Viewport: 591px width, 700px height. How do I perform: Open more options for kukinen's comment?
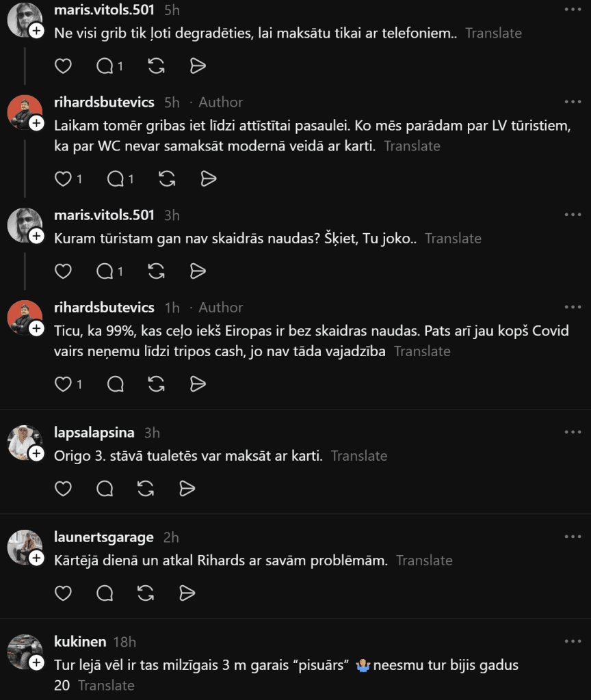(x=573, y=641)
